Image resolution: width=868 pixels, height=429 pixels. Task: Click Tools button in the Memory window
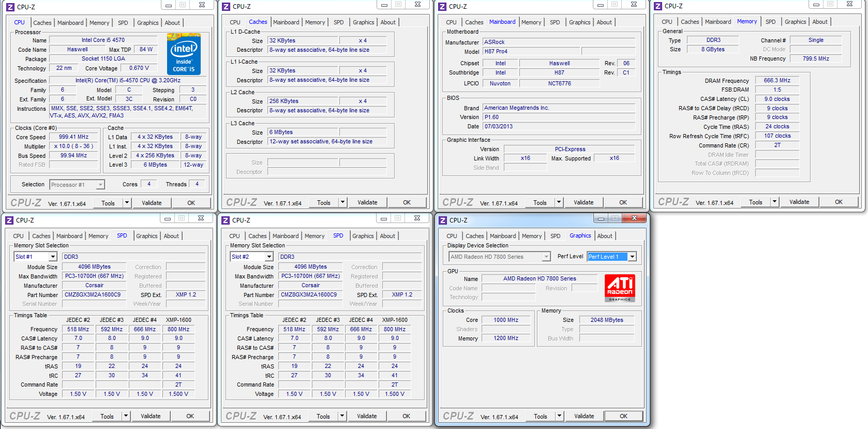click(756, 202)
